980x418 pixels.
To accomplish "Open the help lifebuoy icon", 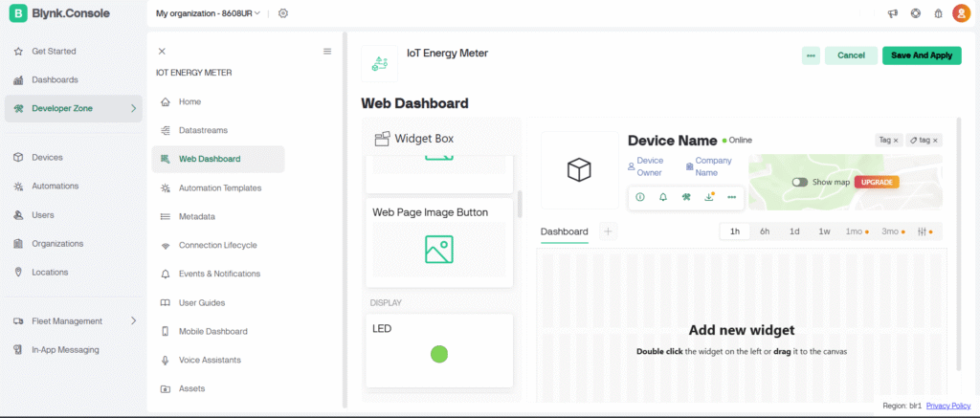I will 916,13.
